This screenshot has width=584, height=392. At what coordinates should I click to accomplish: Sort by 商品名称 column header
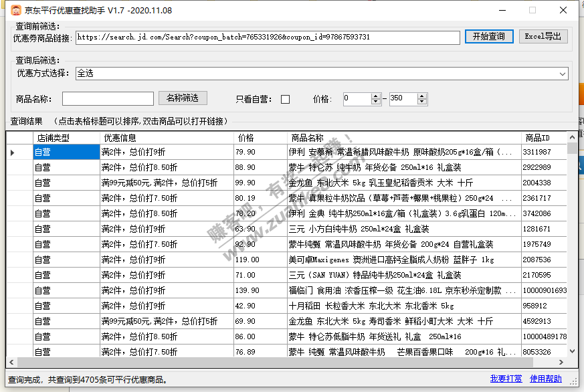click(x=404, y=138)
